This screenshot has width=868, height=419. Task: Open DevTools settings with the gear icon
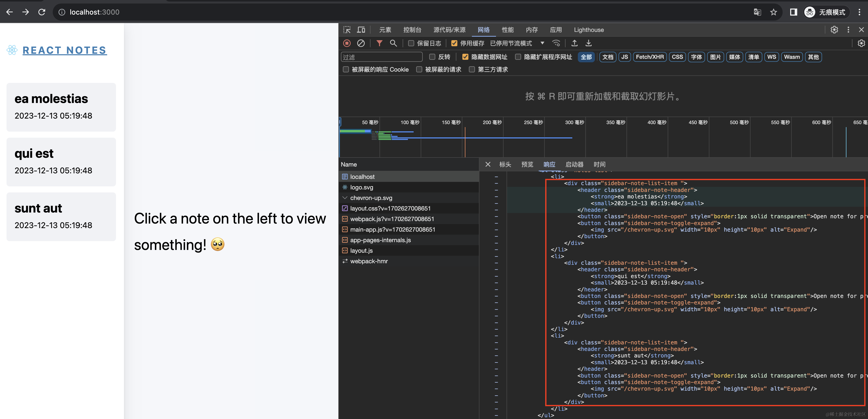pos(834,30)
